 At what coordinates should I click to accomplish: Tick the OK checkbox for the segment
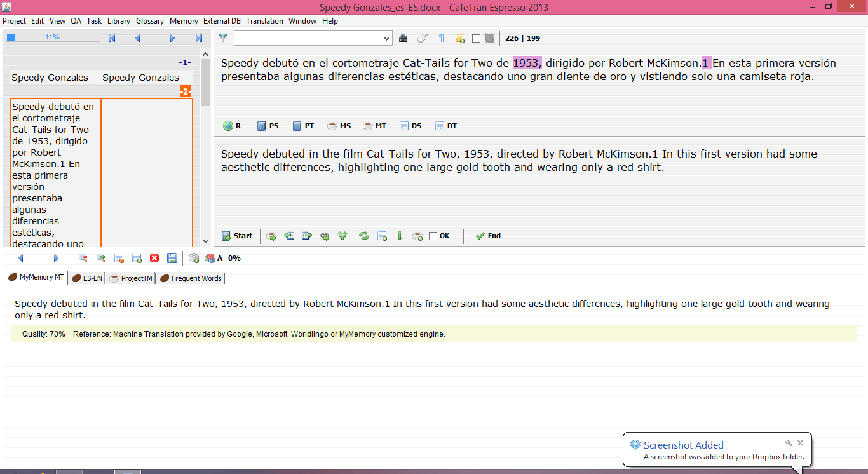click(433, 236)
